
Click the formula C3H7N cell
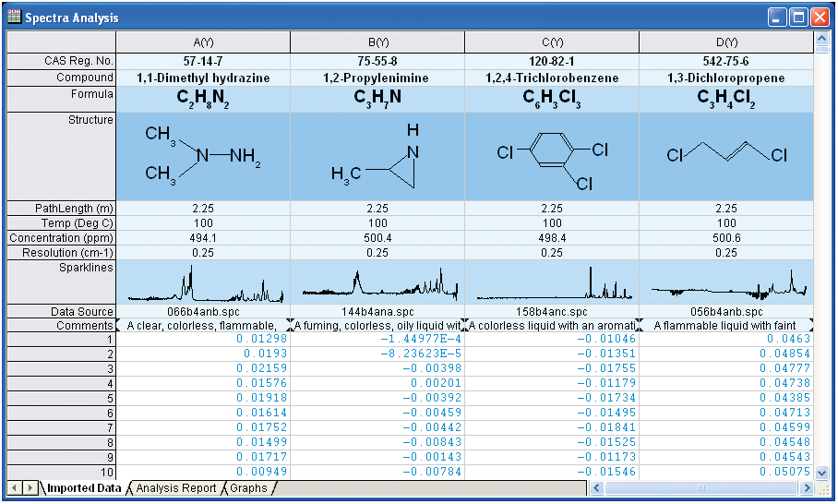377,99
